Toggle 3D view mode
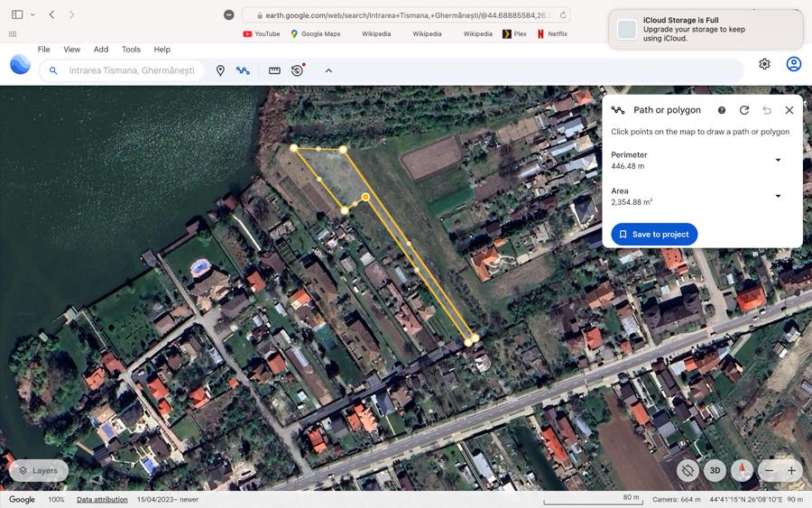Screen dimensions: 812x508 [x=715, y=470]
